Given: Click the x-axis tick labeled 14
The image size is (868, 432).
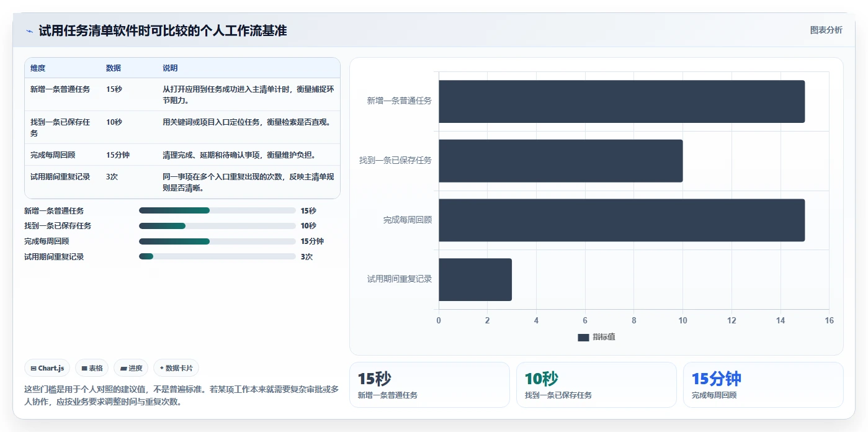Looking at the screenshot, I should tap(781, 321).
